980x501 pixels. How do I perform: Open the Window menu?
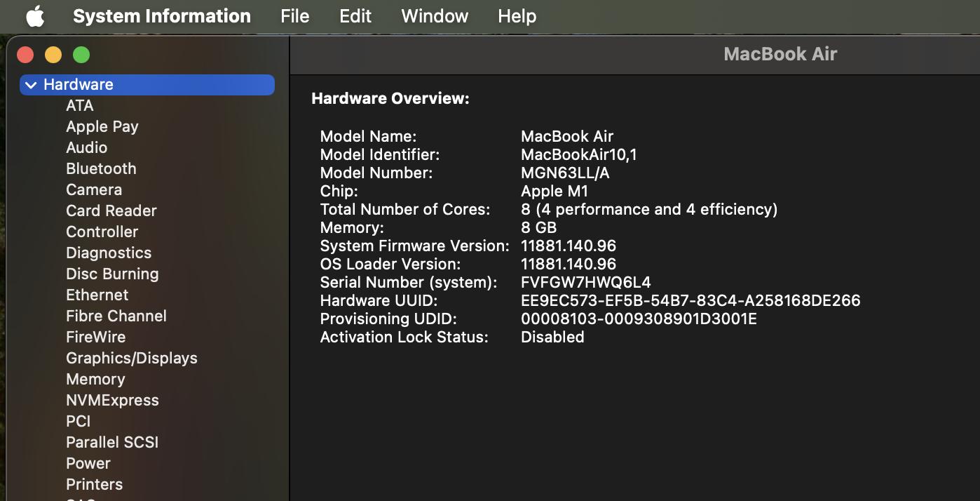pyautogui.click(x=435, y=16)
